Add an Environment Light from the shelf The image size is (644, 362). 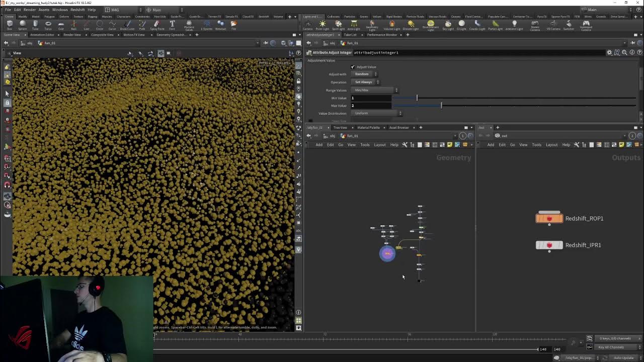point(431,25)
